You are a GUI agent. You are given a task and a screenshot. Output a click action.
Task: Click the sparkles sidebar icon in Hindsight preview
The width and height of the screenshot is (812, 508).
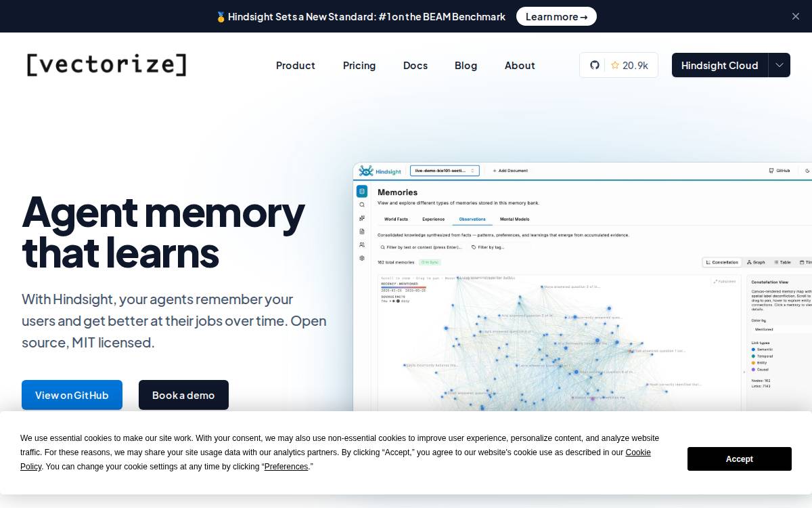(362, 218)
